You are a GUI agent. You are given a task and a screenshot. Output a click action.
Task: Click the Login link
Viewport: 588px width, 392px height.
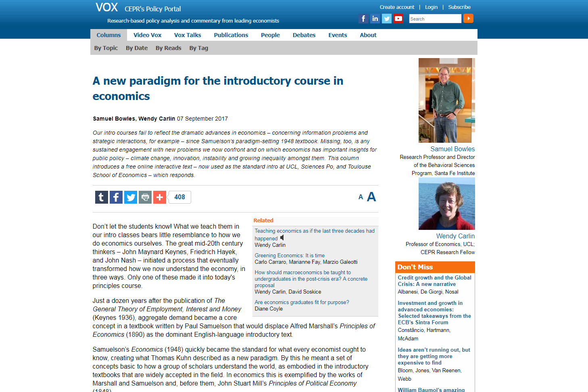[x=431, y=7]
